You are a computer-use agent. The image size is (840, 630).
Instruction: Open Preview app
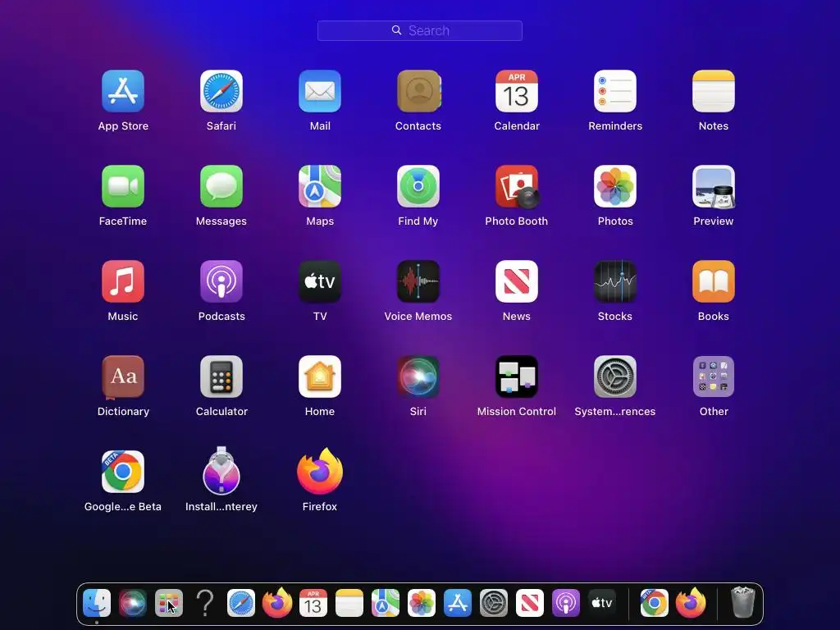click(x=714, y=186)
